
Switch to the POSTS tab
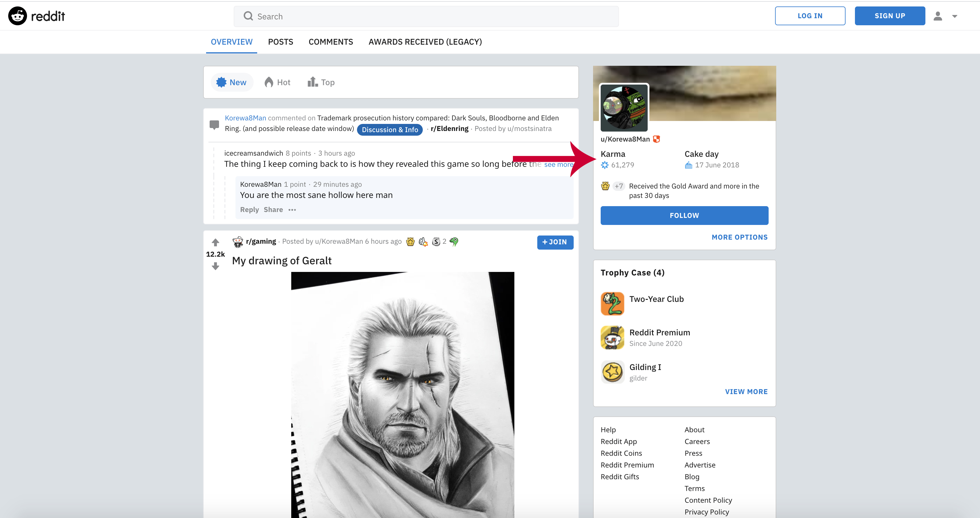[280, 42]
